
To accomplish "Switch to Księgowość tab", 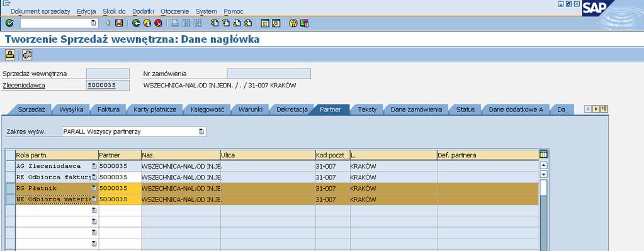I will coord(207,109).
